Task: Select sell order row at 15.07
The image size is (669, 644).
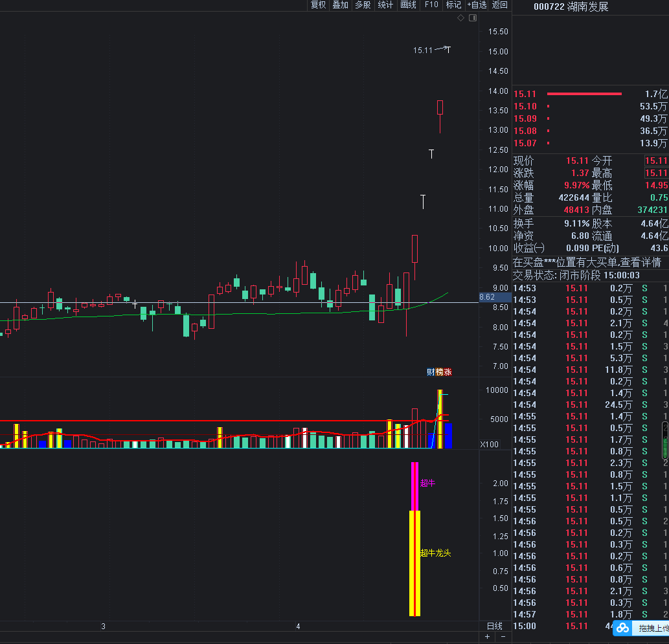Action: [591, 143]
